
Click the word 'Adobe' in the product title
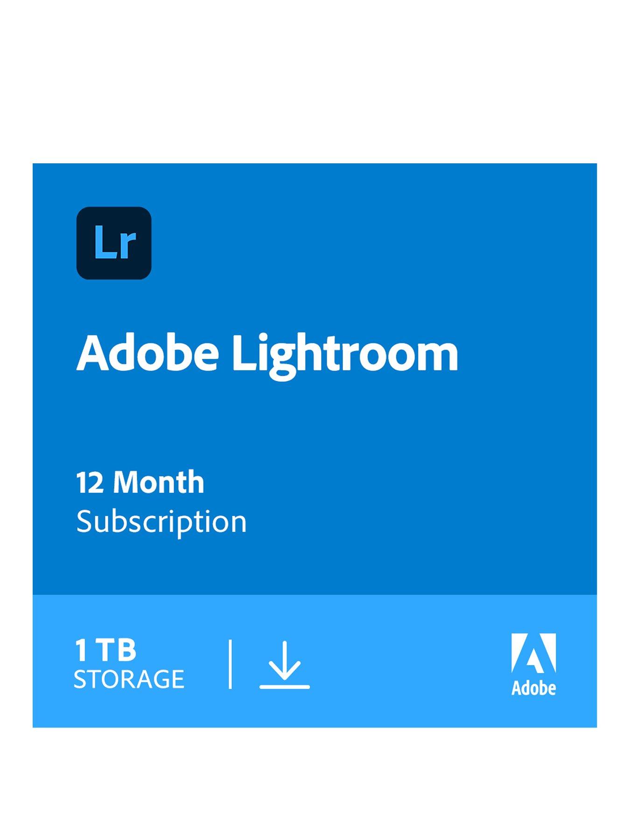coord(147,353)
